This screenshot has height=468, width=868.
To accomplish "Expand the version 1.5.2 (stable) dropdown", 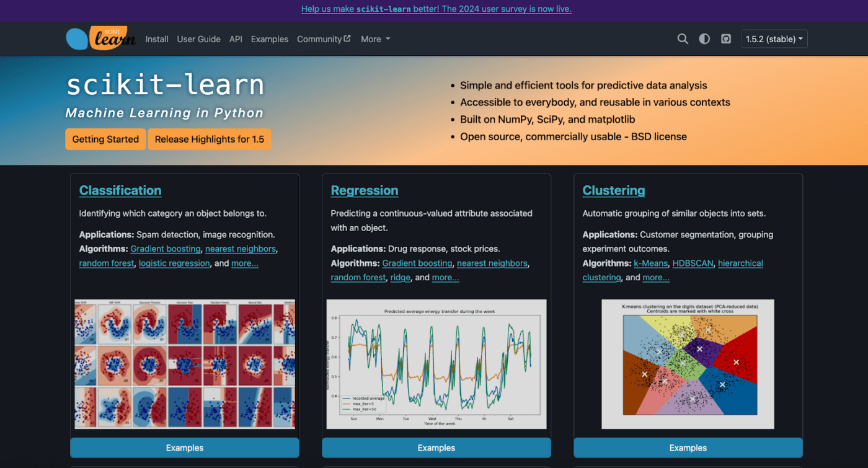I will click(x=774, y=39).
